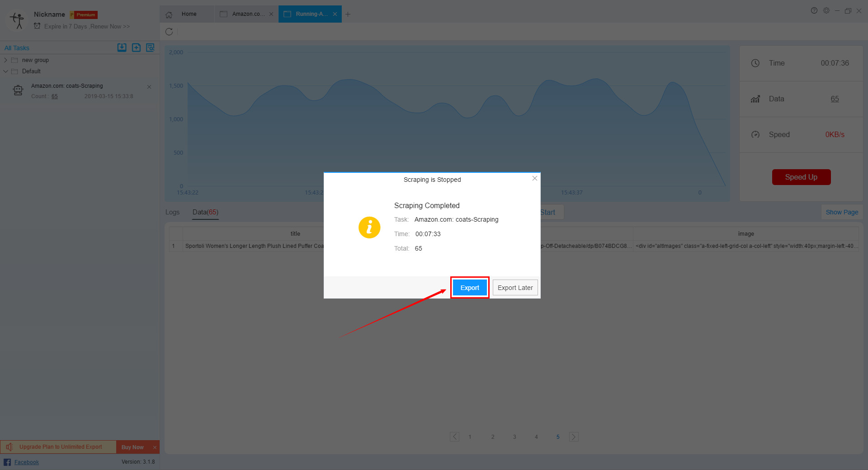Open the help question mark icon
Image resolution: width=868 pixels, height=470 pixels.
click(x=814, y=10)
